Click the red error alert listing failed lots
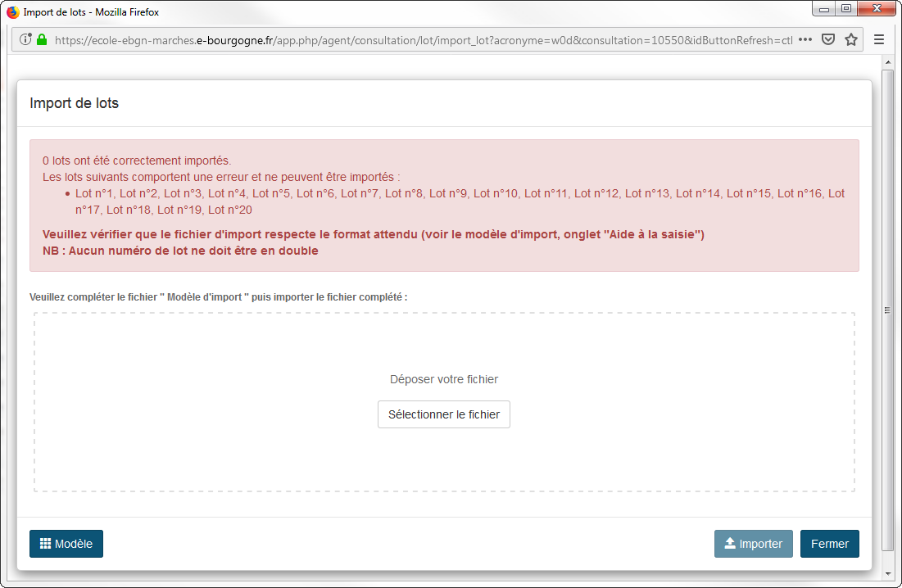902x588 pixels. point(443,205)
